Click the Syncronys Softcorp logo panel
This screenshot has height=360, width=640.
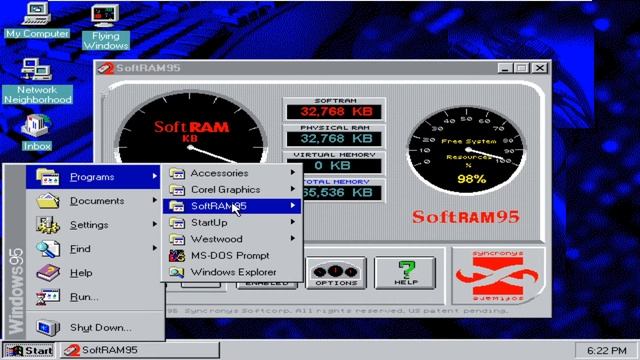tap(498, 276)
